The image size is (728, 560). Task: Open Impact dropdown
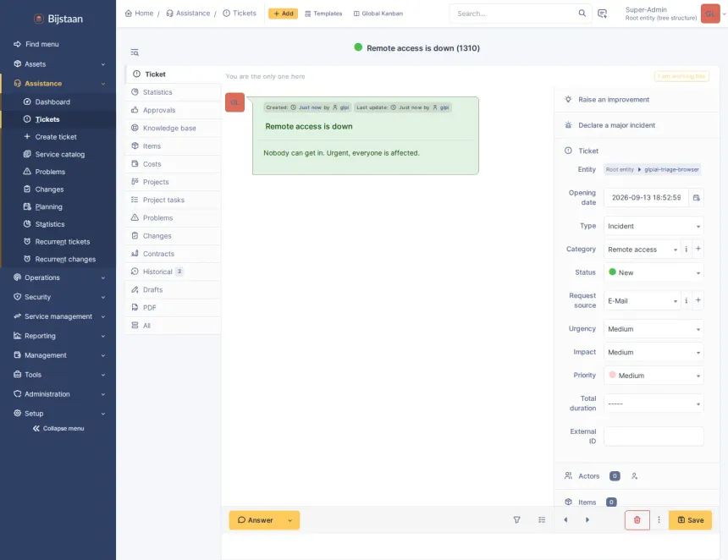(x=654, y=352)
